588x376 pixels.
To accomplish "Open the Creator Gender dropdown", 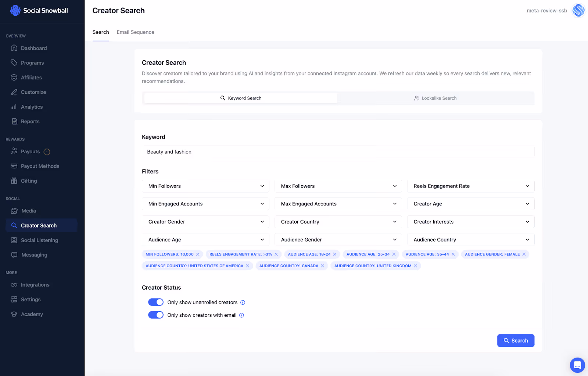I will pyautogui.click(x=205, y=222).
